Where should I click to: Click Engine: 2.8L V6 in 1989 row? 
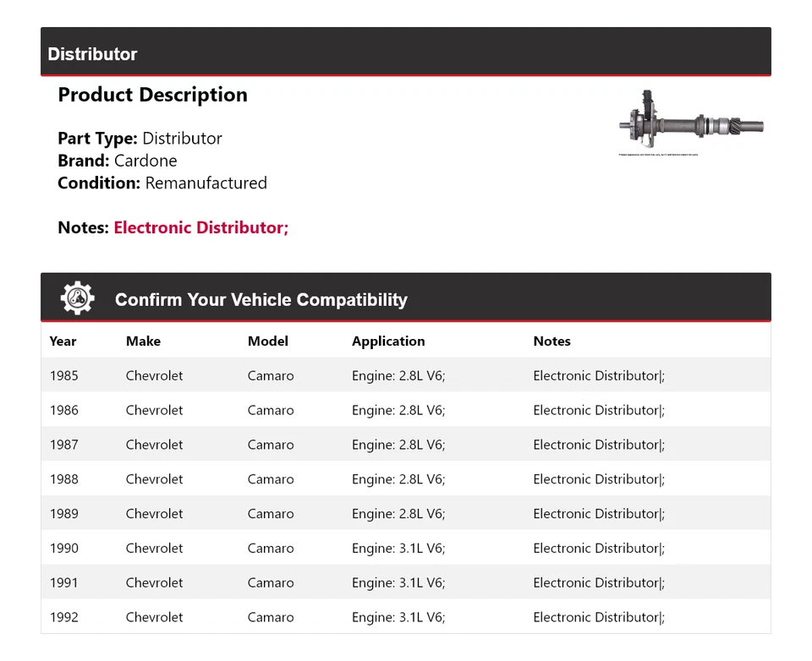pos(398,514)
